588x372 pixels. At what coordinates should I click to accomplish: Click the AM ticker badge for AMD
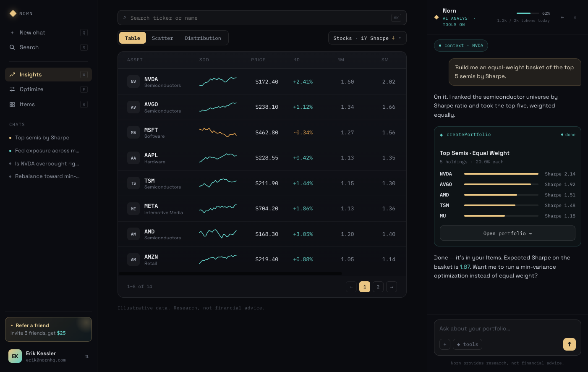pos(133,234)
